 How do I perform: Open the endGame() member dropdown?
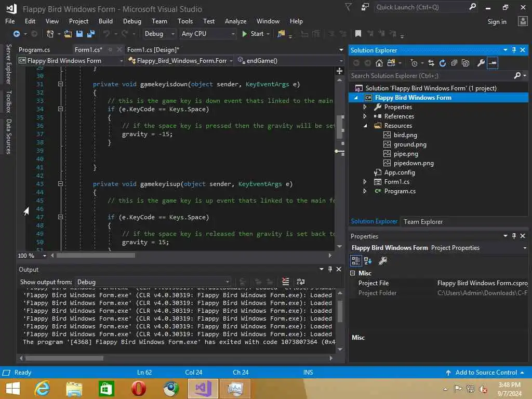click(290, 61)
